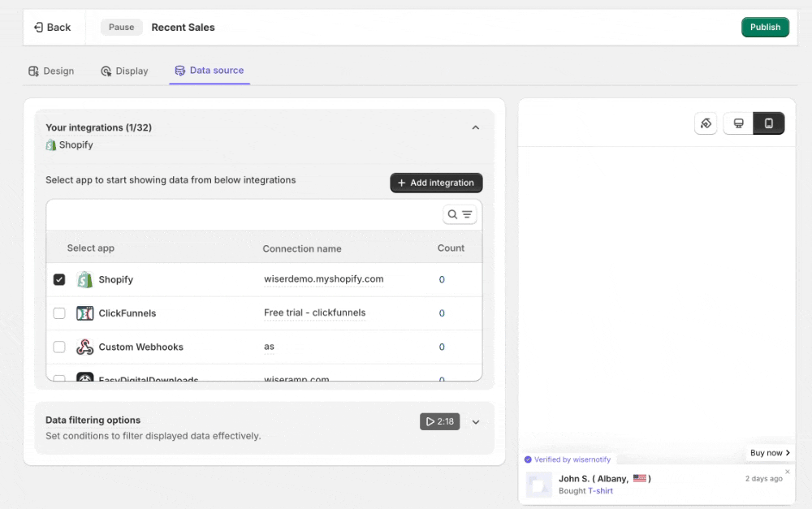812x509 pixels.
Task: Expand the Data filtering options section
Action: [x=475, y=422]
